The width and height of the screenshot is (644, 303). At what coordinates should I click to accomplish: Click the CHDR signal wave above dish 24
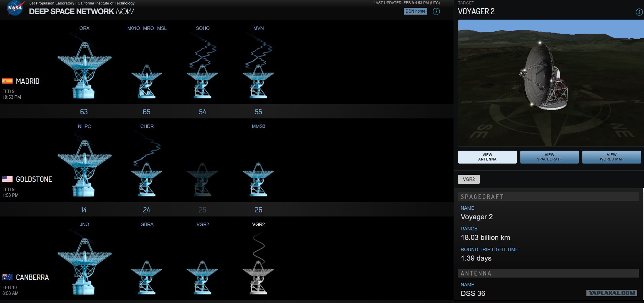pos(147,149)
